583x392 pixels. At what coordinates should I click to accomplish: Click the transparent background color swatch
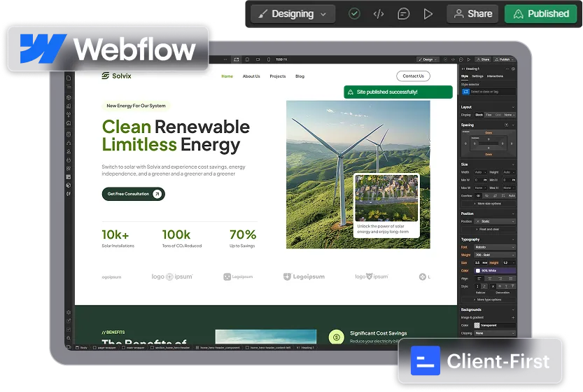click(477, 325)
